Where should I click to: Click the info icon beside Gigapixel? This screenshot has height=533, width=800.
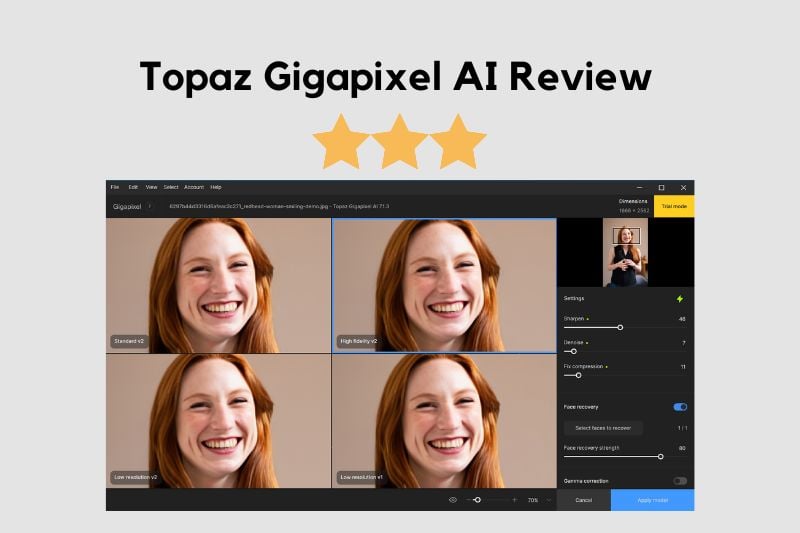(x=149, y=207)
